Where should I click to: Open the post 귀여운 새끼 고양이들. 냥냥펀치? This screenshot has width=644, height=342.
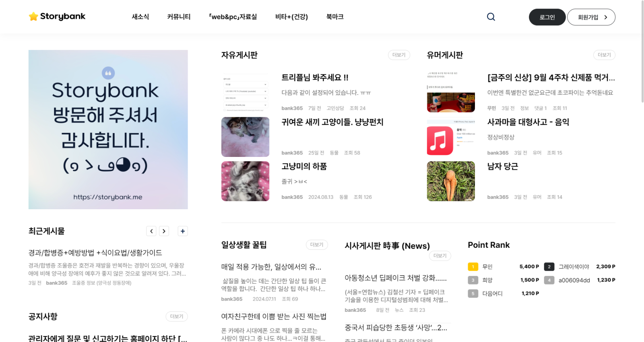[332, 122]
